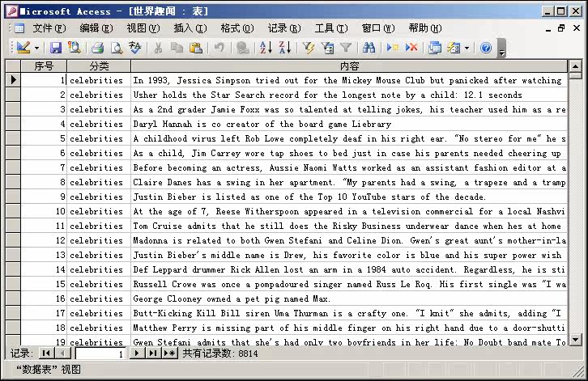Click the record number input box
The width and height of the screenshot is (588, 381).
click(x=100, y=353)
